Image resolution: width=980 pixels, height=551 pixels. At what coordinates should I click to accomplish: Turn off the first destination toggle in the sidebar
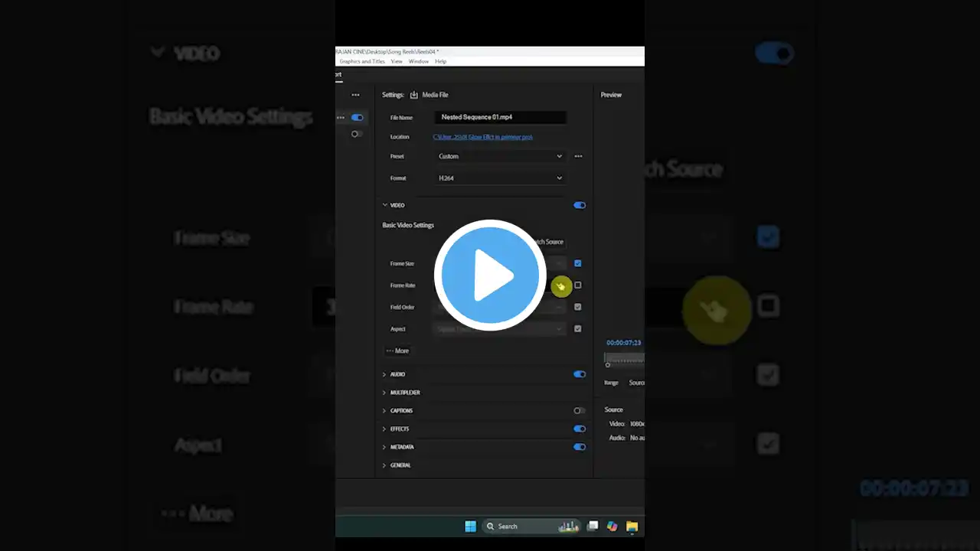[357, 118]
